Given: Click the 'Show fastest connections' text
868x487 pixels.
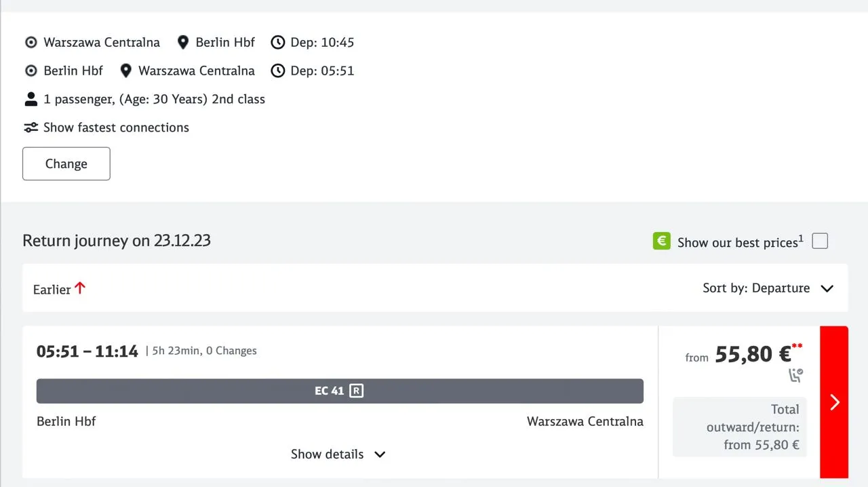Looking at the screenshot, I should pos(116,128).
